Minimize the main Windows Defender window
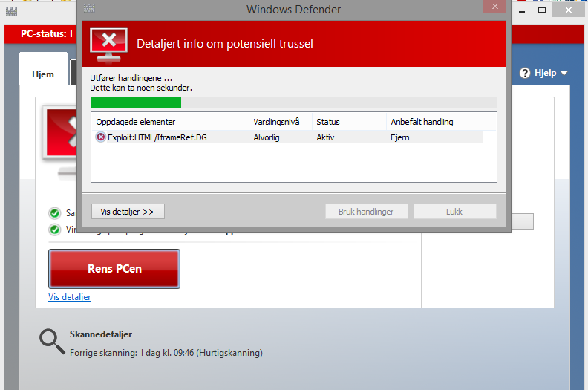588x390 pixels. tap(522, 10)
